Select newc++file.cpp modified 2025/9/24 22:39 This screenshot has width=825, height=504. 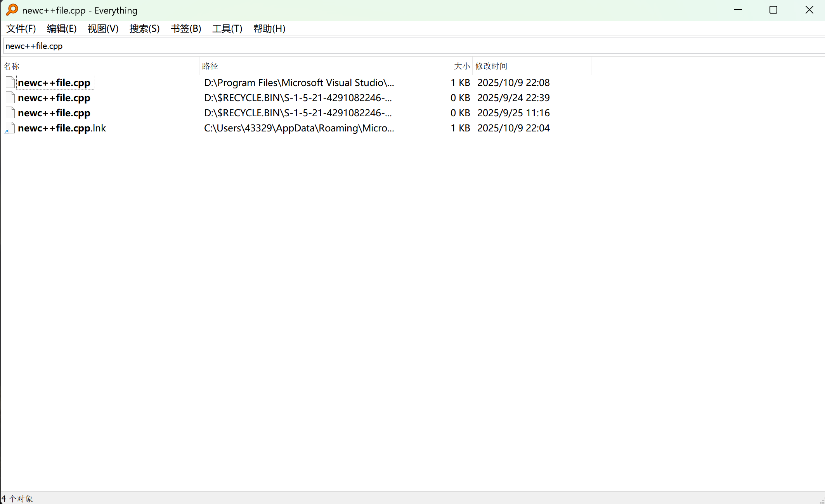click(x=54, y=98)
